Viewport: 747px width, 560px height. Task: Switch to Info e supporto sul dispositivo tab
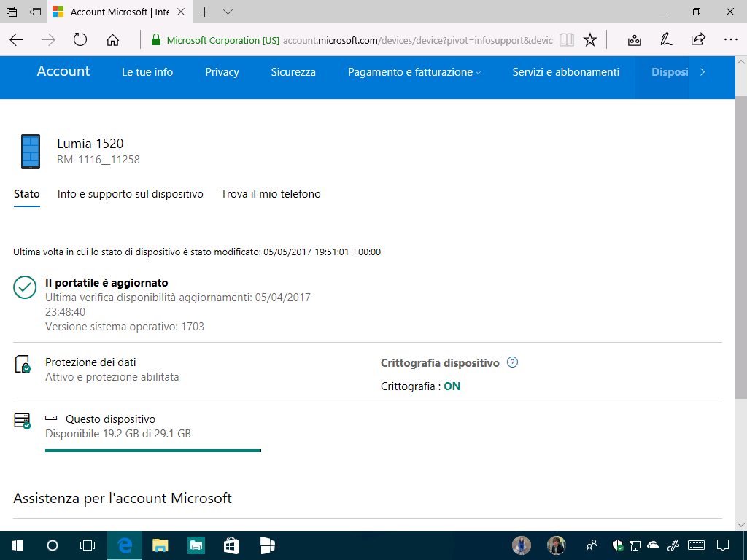131,194
